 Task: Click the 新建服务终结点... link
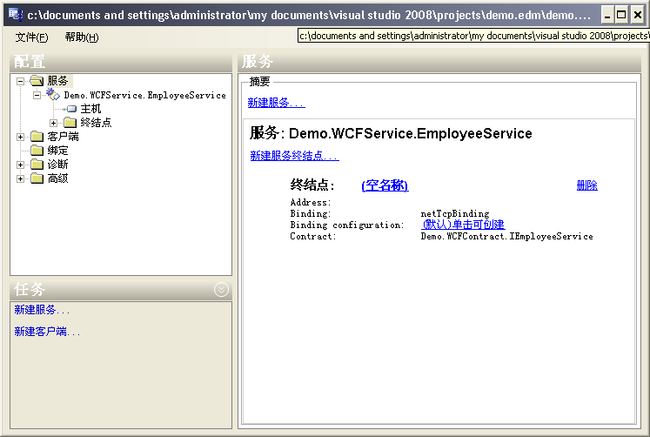pyautogui.click(x=294, y=155)
